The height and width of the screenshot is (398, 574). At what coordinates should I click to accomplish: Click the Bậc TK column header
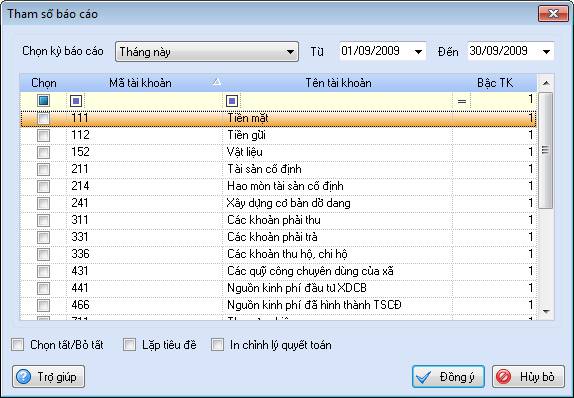(x=495, y=83)
